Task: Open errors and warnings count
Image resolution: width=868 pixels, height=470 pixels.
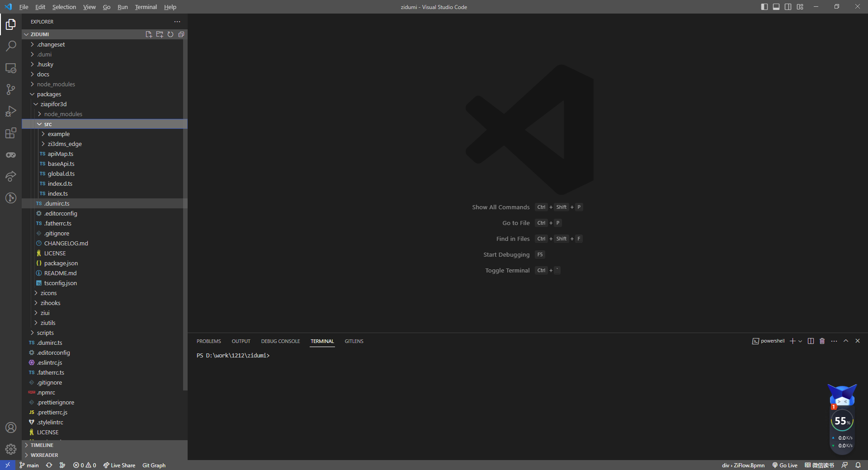Action: 85,465
